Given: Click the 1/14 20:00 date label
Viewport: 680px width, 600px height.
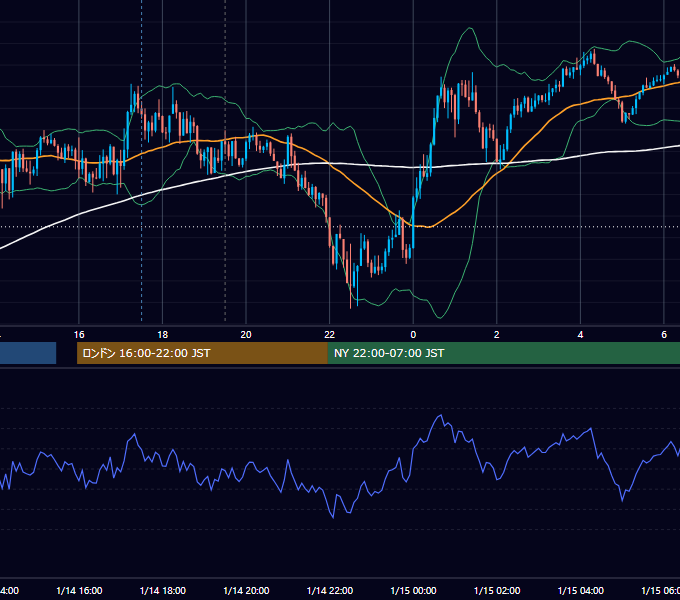Looking at the screenshot, I should tap(246, 590).
